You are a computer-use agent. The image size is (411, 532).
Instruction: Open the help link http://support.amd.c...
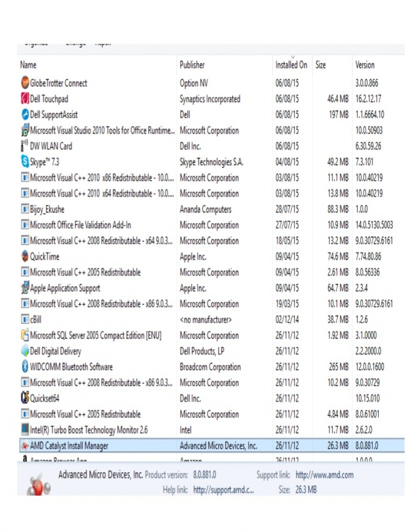(223, 490)
